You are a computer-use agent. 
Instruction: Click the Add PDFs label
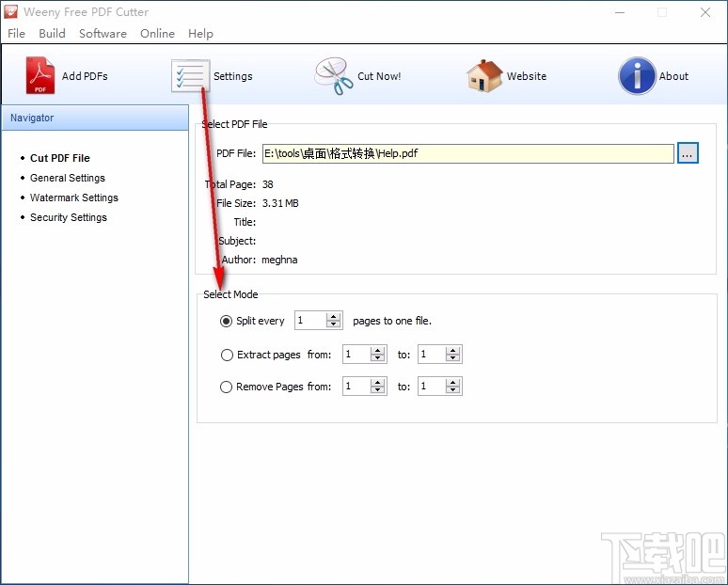click(85, 76)
